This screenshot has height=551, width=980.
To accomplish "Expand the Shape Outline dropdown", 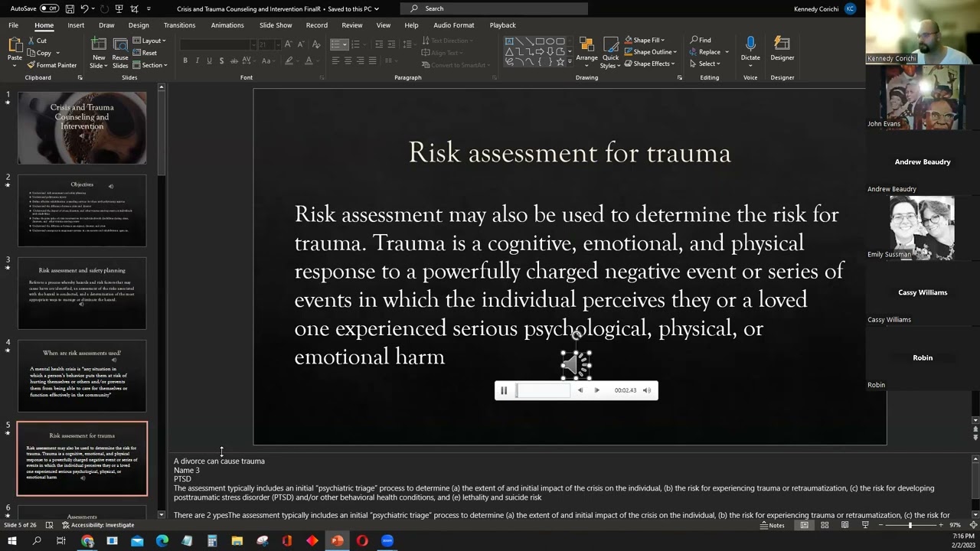I will pyautogui.click(x=650, y=52).
